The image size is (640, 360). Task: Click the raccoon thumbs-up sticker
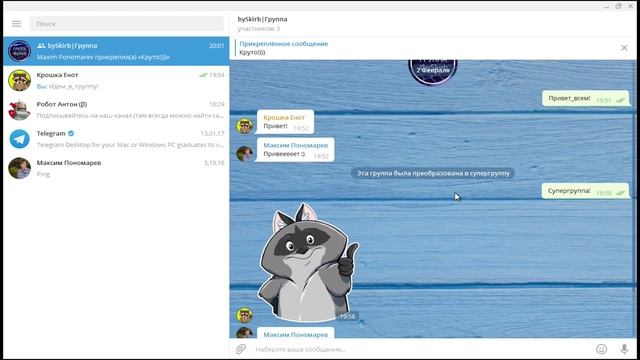point(308,262)
